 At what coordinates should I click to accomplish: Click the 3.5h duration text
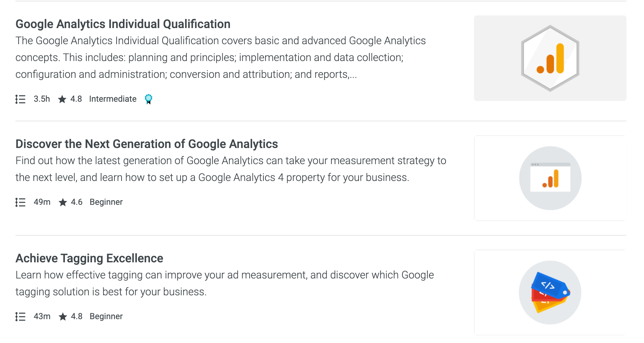tap(42, 99)
